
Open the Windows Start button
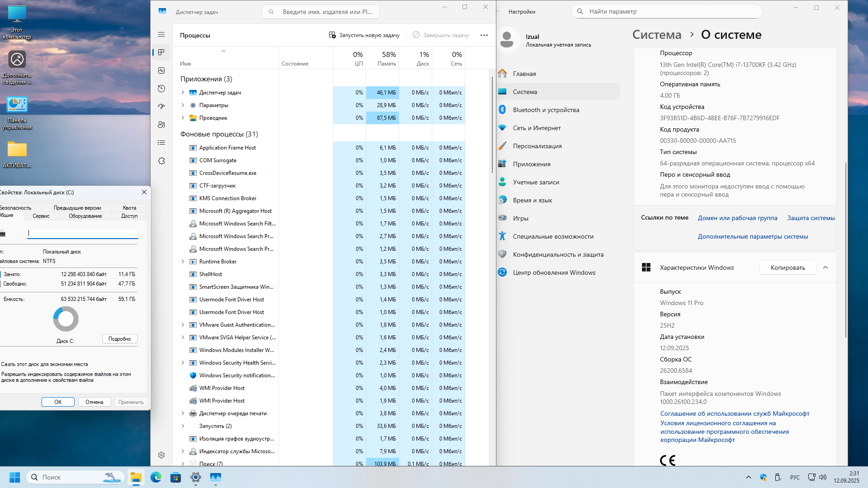(14, 477)
